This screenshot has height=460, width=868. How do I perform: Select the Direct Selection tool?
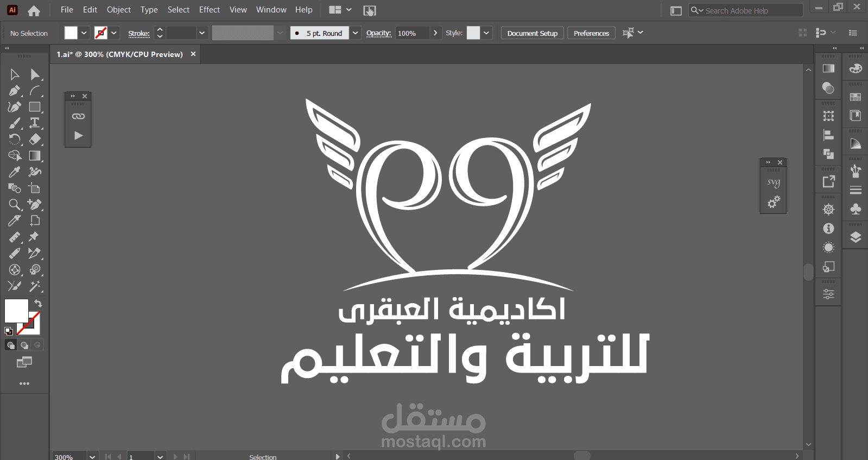[x=35, y=74]
